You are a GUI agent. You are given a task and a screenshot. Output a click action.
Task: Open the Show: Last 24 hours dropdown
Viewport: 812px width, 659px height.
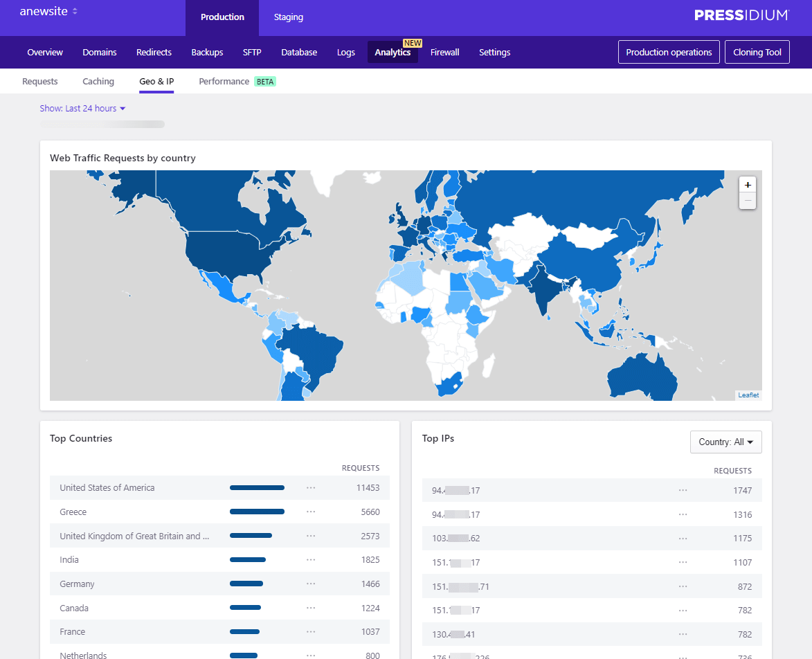pyautogui.click(x=82, y=108)
